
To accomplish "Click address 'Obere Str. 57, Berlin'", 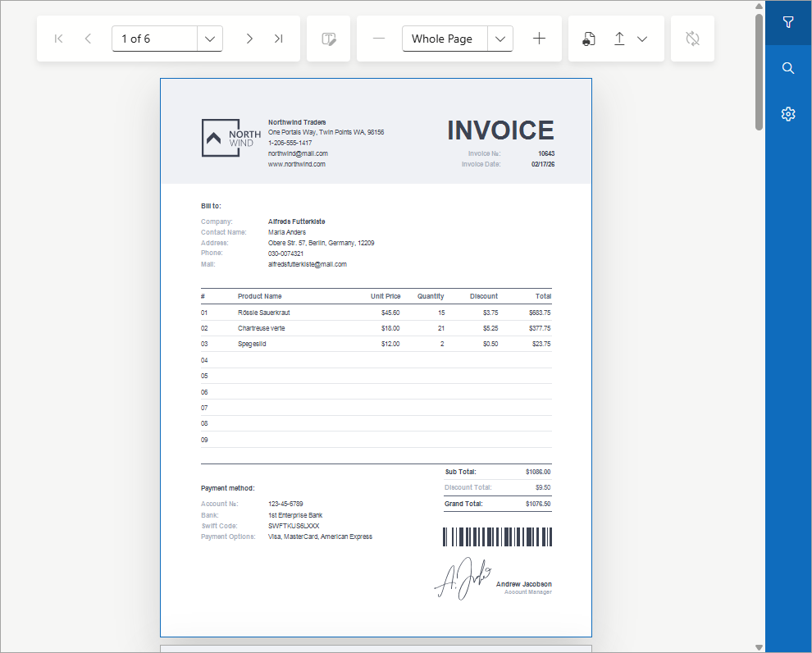I will point(296,243).
